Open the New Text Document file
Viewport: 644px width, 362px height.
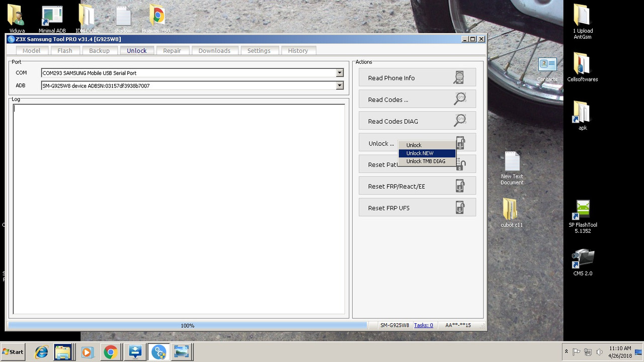click(512, 168)
